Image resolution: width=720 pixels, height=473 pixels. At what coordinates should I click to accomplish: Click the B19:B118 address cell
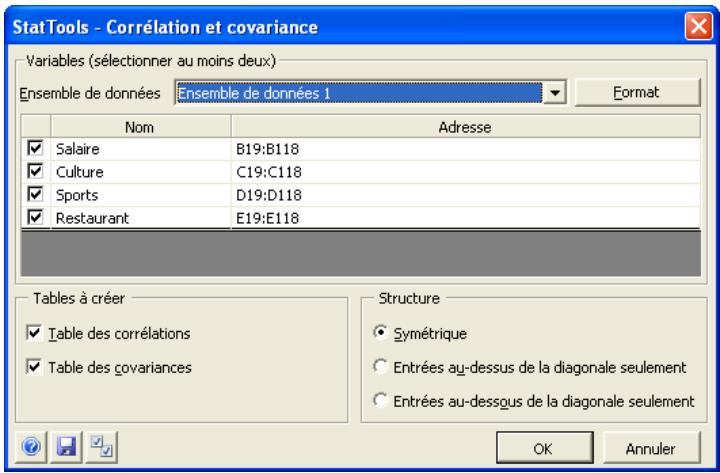[466, 149]
